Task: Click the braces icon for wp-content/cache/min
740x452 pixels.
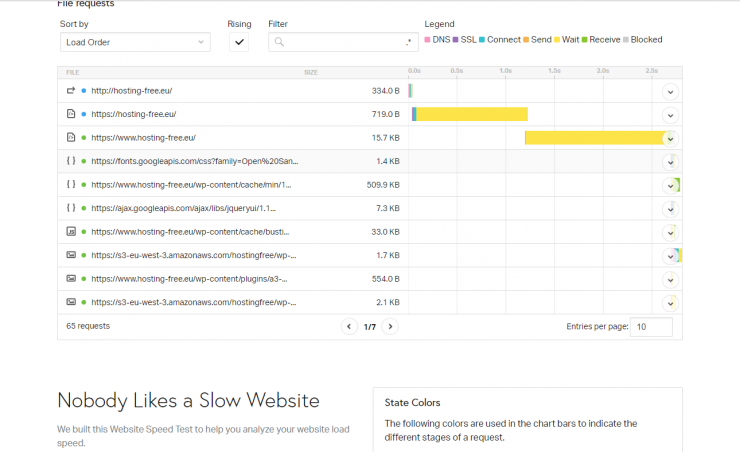Action: coord(71,184)
